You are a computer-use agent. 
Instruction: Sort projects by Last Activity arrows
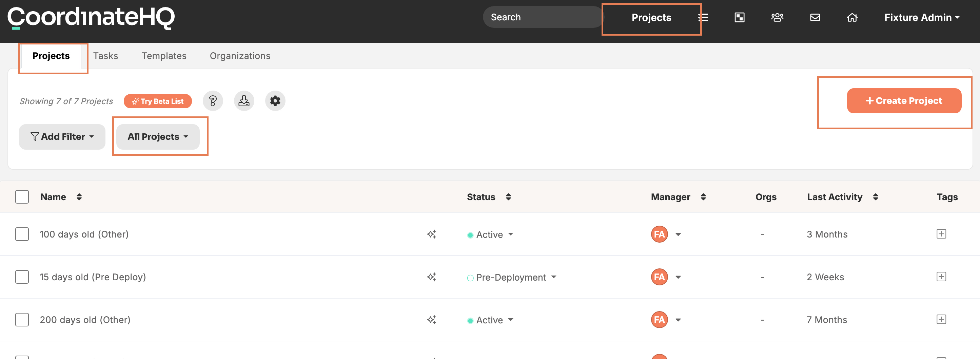[875, 197]
